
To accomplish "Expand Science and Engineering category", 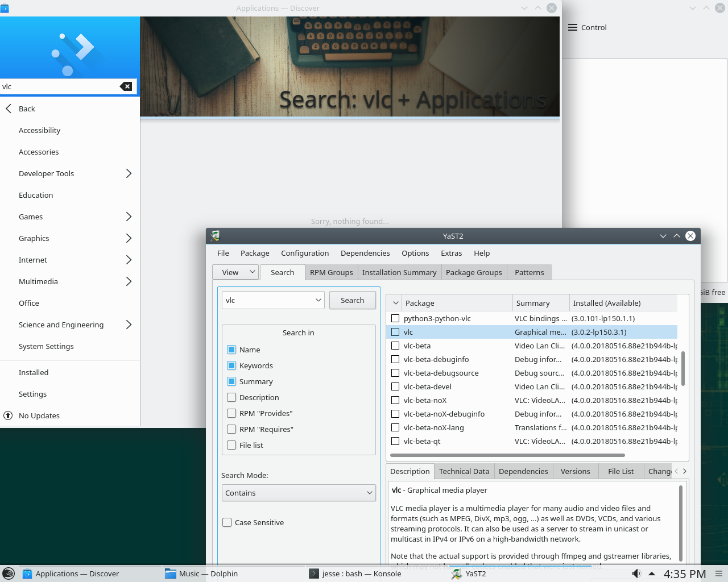I will point(129,325).
